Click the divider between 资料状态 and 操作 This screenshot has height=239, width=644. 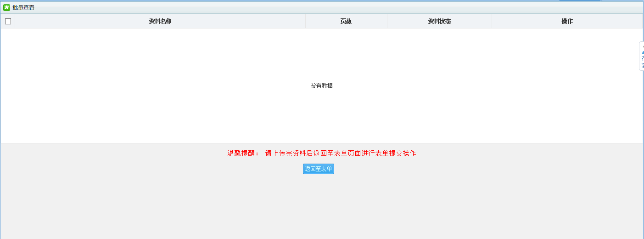pos(492,21)
